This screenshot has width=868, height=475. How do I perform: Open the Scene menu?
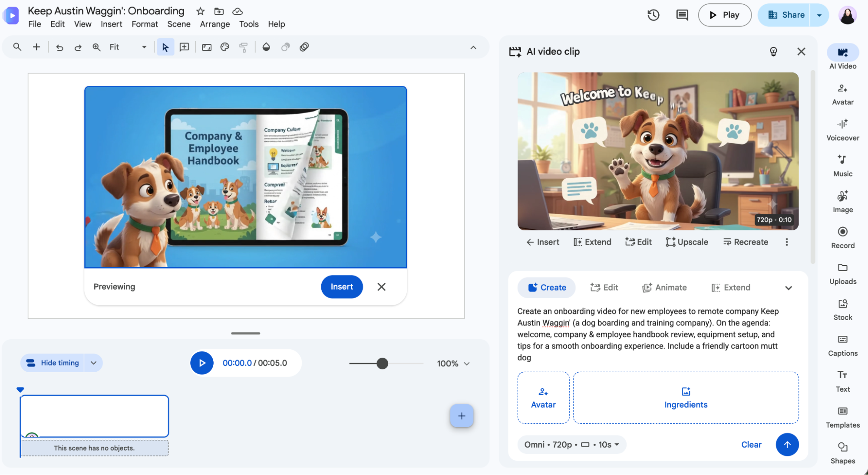(x=178, y=24)
